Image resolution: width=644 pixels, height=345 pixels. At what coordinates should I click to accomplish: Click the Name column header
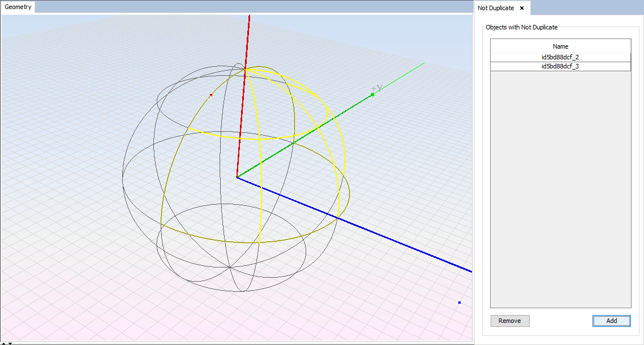coord(560,46)
